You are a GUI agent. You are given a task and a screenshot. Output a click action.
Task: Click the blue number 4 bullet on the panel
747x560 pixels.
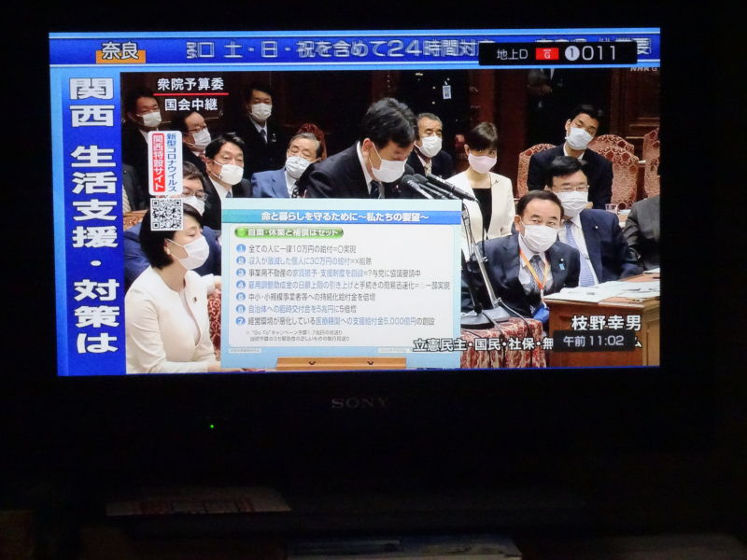pyautogui.click(x=241, y=285)
